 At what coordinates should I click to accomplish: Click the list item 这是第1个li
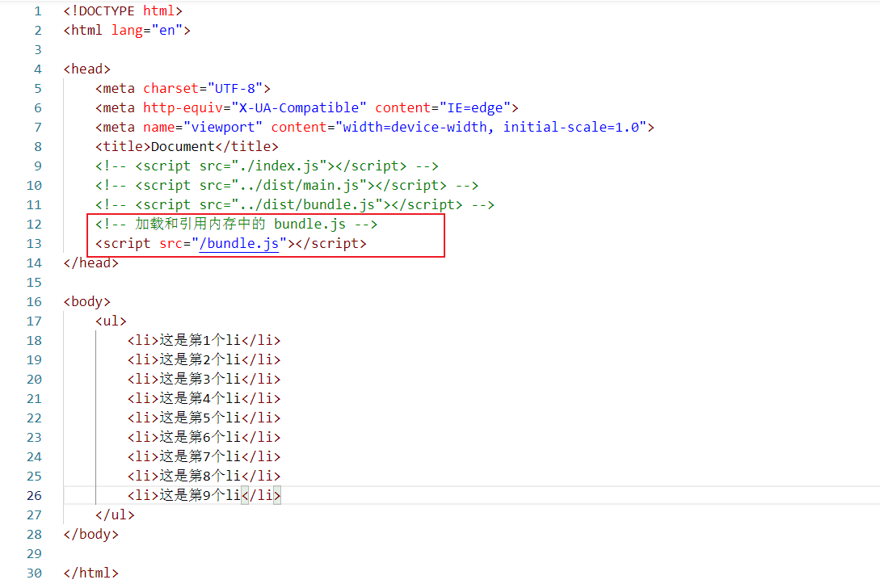point(204,340)
